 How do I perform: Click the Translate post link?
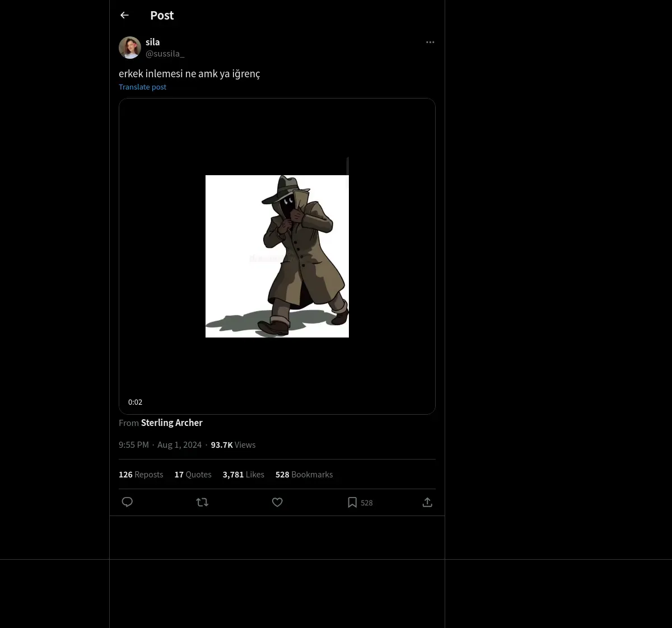pos(142,87)
